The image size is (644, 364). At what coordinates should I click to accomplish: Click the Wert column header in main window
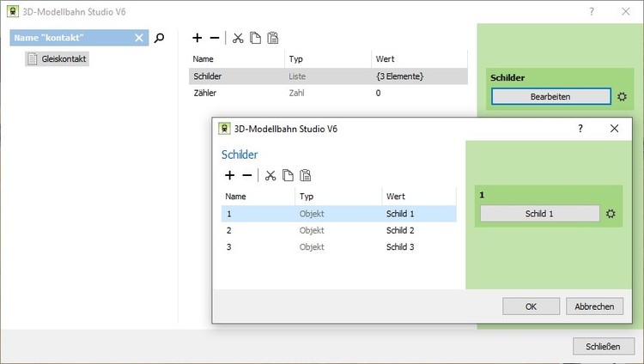[x=419, y=58]
